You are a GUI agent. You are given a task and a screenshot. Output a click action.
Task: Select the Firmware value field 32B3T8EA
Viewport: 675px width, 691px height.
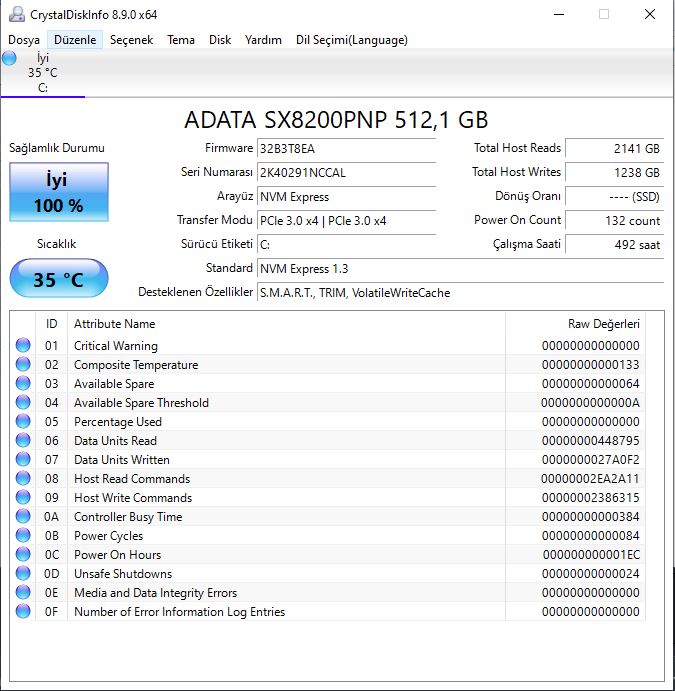(346, 149)
